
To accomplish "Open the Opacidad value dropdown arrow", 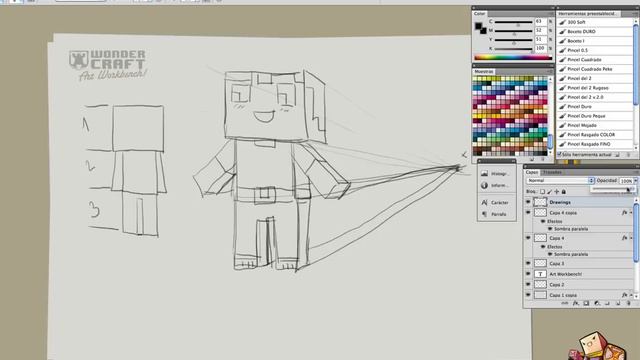I will [635, 181].
